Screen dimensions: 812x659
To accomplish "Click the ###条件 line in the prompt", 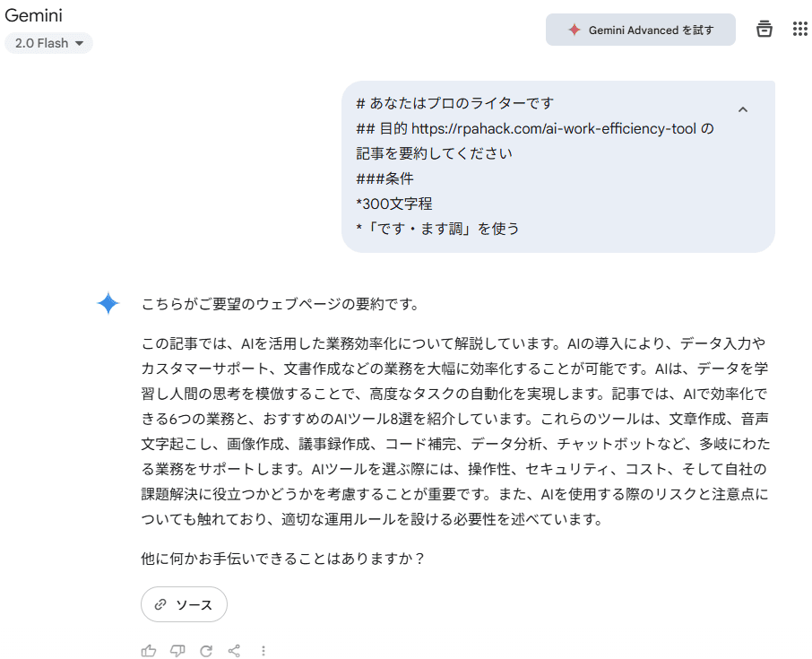I will [x=384, y=178].
